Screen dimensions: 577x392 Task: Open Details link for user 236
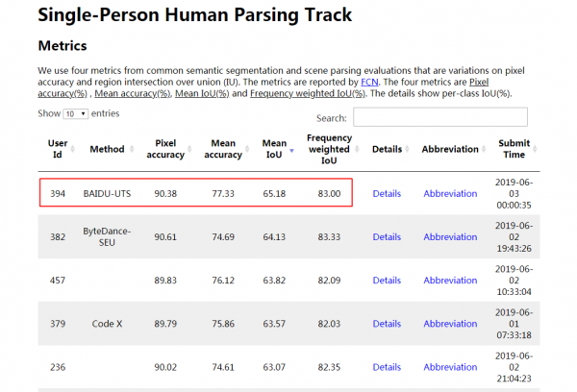(387, 367)
